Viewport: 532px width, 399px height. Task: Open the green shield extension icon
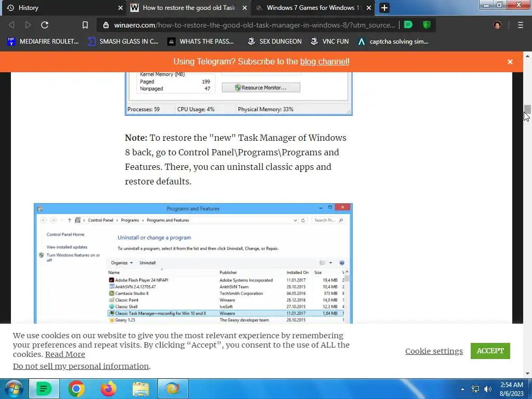click(x=427, y=25)
